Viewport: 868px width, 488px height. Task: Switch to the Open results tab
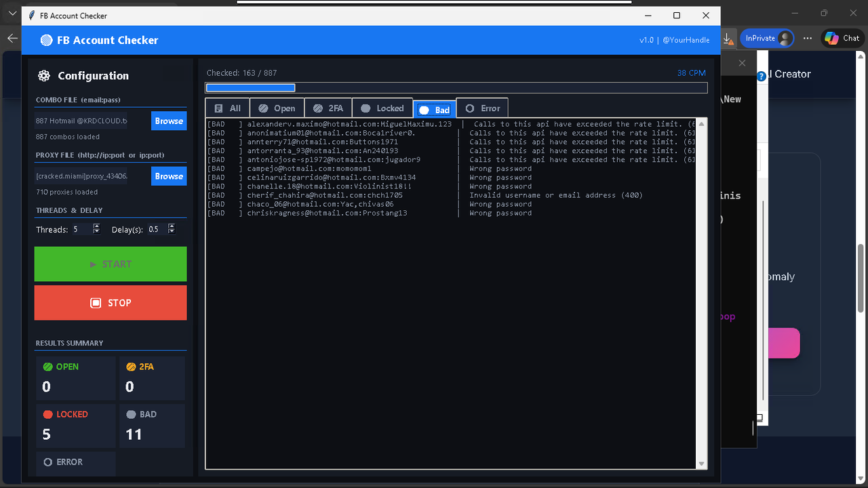coord(277,108)
